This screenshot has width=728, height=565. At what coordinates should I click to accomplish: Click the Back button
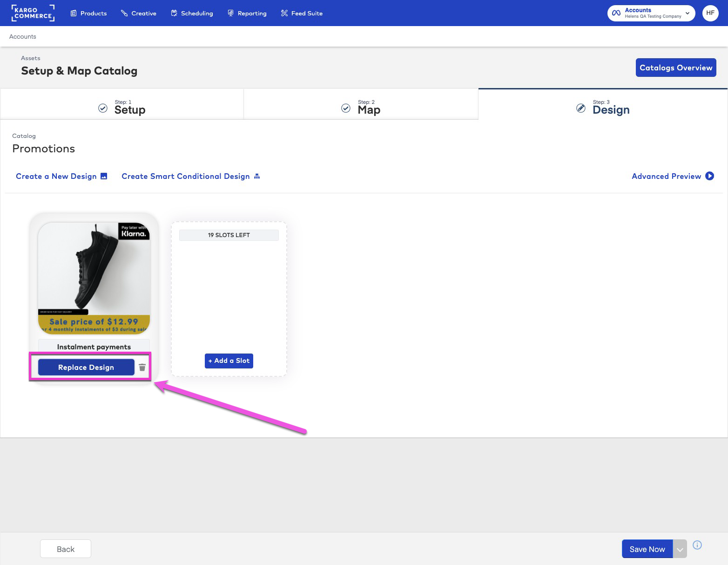(x=65, y=549)
